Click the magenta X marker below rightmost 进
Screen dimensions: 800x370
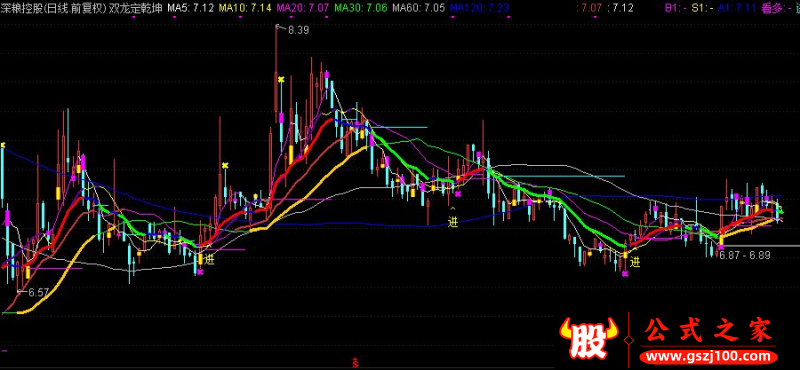click(x=626, y=274)
